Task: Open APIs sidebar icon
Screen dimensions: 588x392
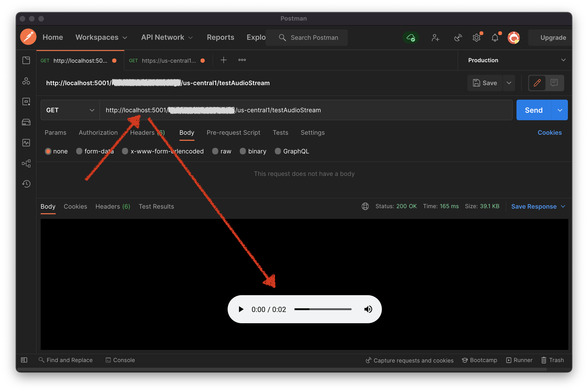Action: tap(26, 81)
